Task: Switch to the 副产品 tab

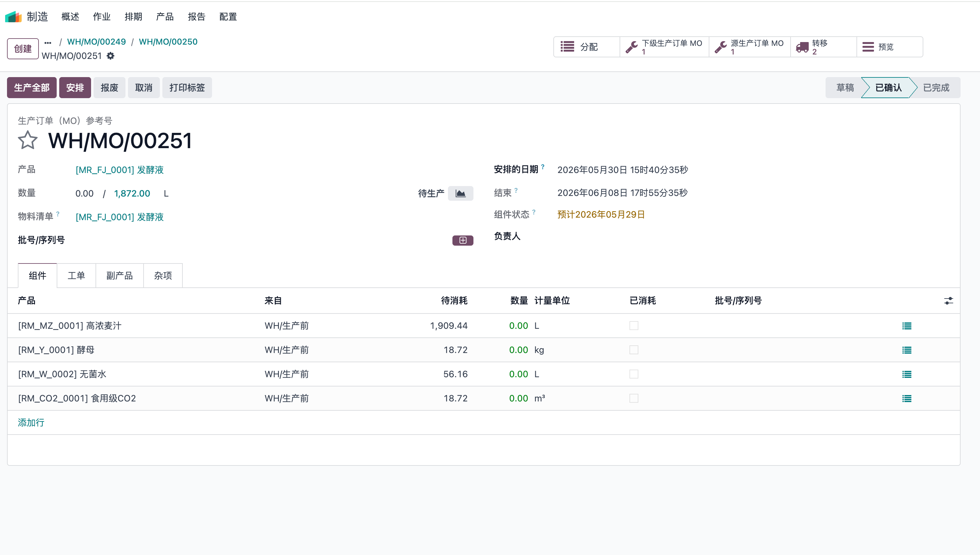Action: tap(120, 275)
